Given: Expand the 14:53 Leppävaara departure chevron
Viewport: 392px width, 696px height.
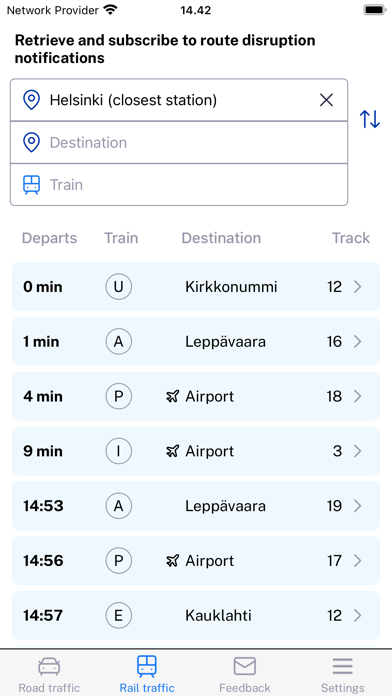Looking at the screenshot, I should coord(358,506).
